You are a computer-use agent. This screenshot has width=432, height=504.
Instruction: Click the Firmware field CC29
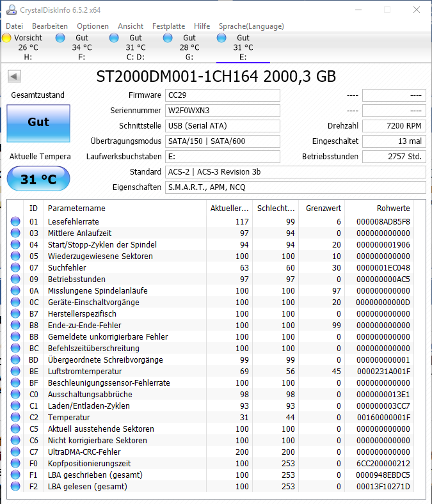point(223,95)
